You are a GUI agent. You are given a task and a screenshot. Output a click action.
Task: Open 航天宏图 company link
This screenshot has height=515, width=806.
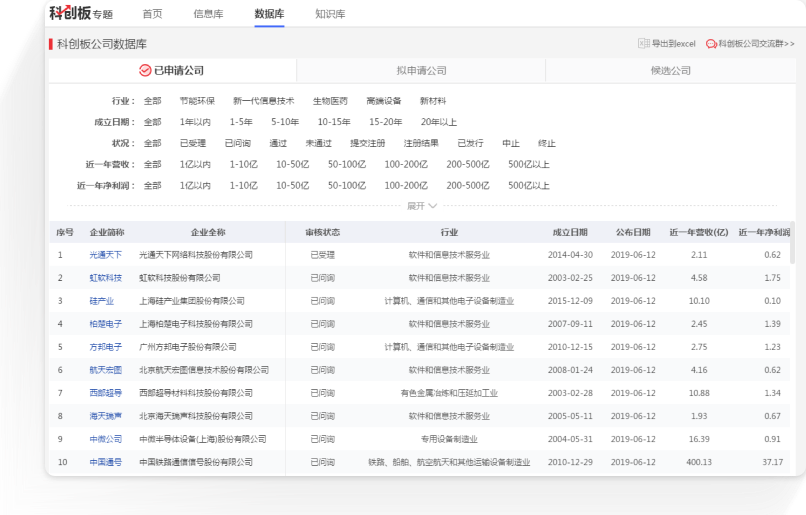coord(106,370)
